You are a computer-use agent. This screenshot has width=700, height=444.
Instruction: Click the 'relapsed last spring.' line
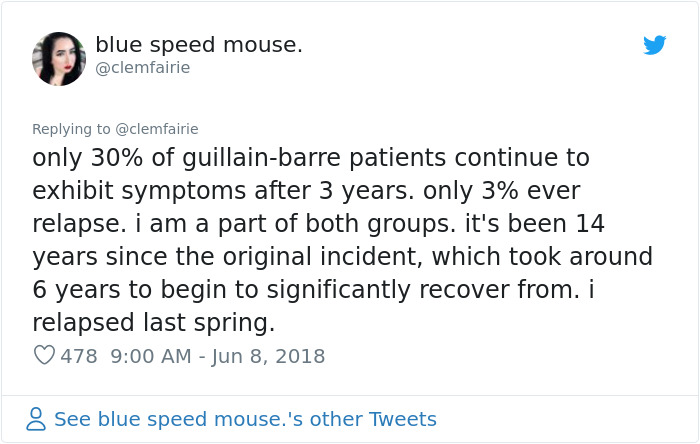(x=153, y=323)
